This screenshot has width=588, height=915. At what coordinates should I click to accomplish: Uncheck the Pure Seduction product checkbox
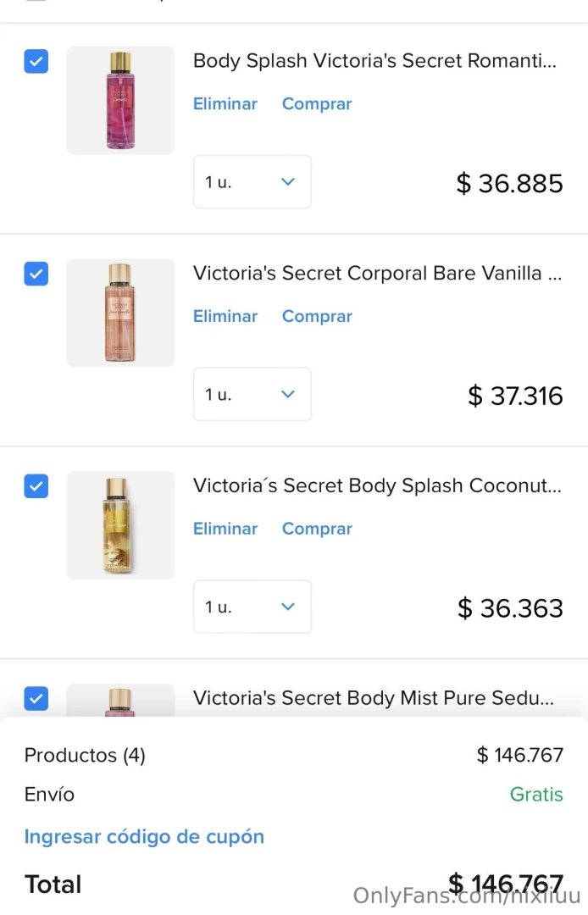click(x=36, y=698)
